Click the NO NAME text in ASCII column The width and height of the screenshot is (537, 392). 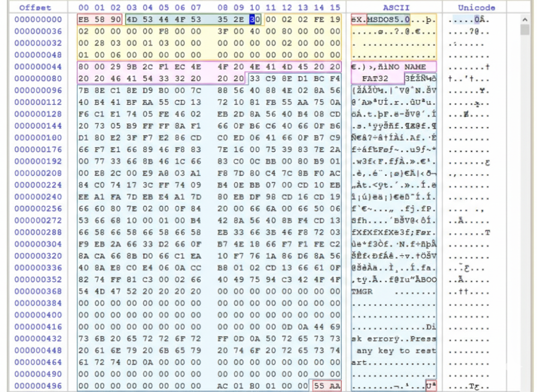tap(406, 67)
